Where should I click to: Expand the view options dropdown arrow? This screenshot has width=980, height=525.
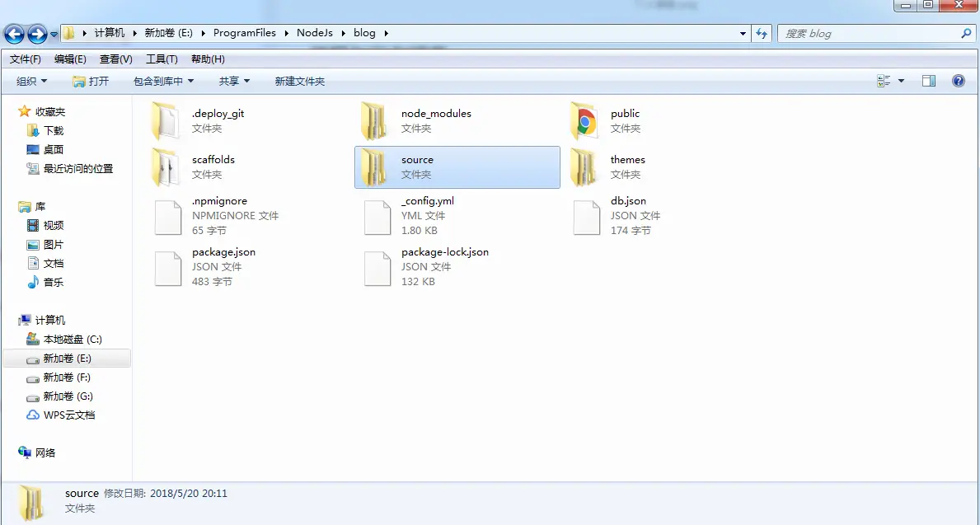pos(901,81)
